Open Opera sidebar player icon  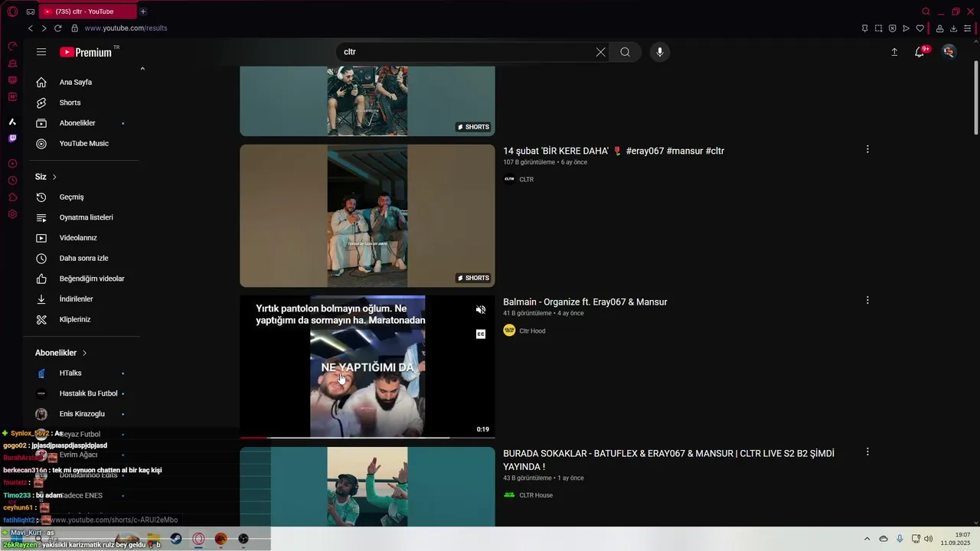12,164
